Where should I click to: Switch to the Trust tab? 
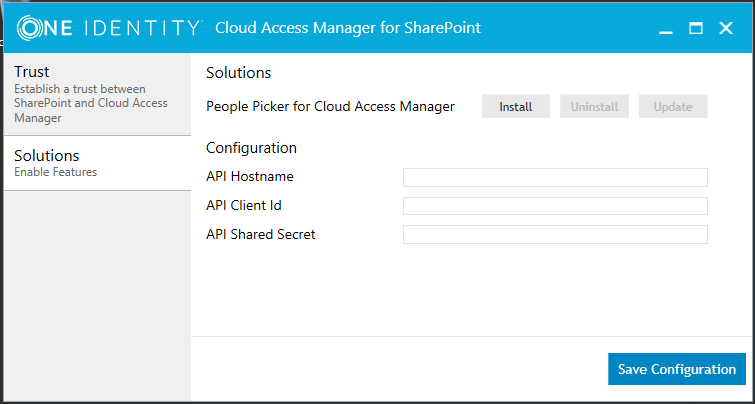96,94
